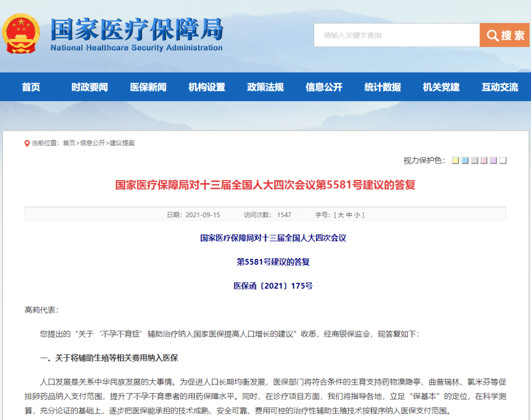
Task: Set font size to 大 (large)
Action: (x=341, y=215)
